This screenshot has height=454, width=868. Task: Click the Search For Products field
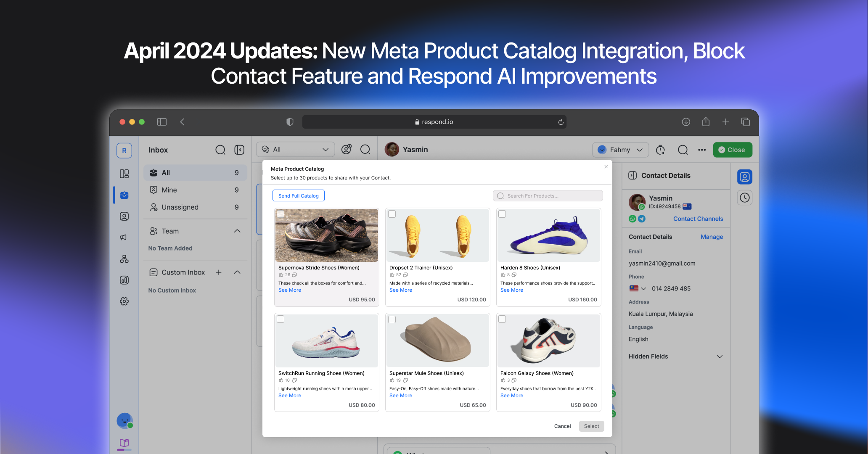548,196
